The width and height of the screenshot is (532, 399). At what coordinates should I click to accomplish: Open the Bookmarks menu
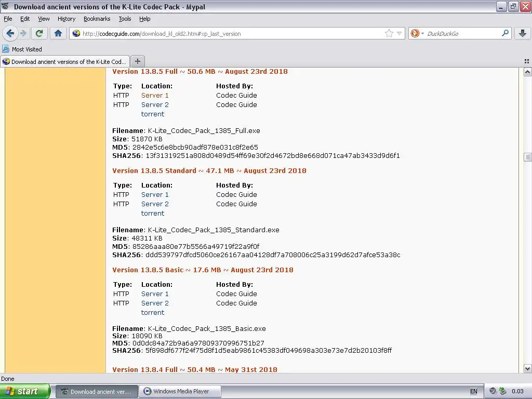[97, 19]
